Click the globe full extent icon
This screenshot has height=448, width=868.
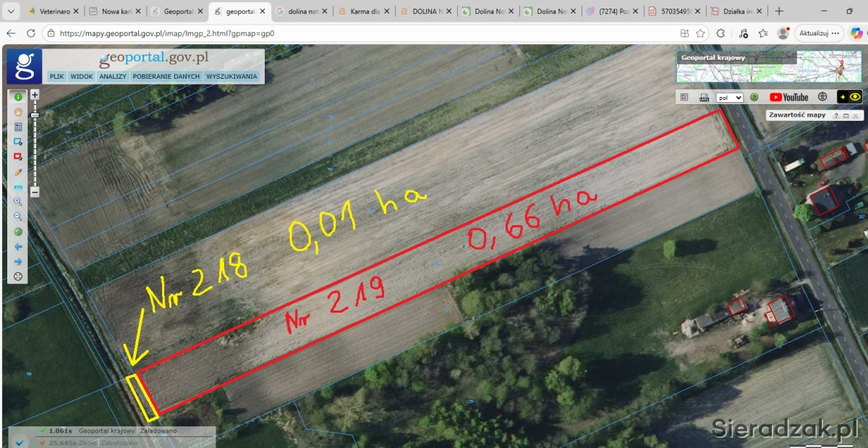pos(18,232)
